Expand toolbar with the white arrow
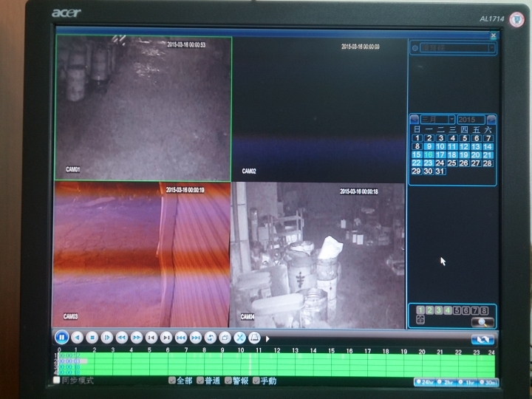532x399 pixels. (267, 338)
